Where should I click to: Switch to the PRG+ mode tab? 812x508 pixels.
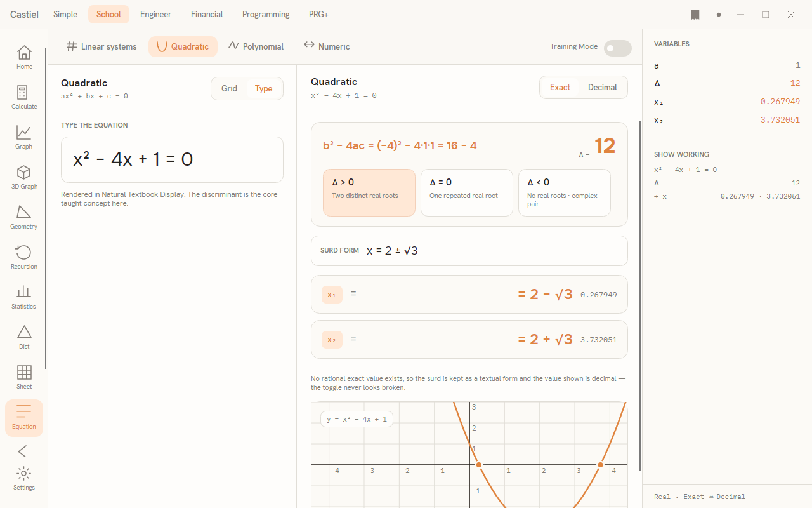tap(318, 14)
